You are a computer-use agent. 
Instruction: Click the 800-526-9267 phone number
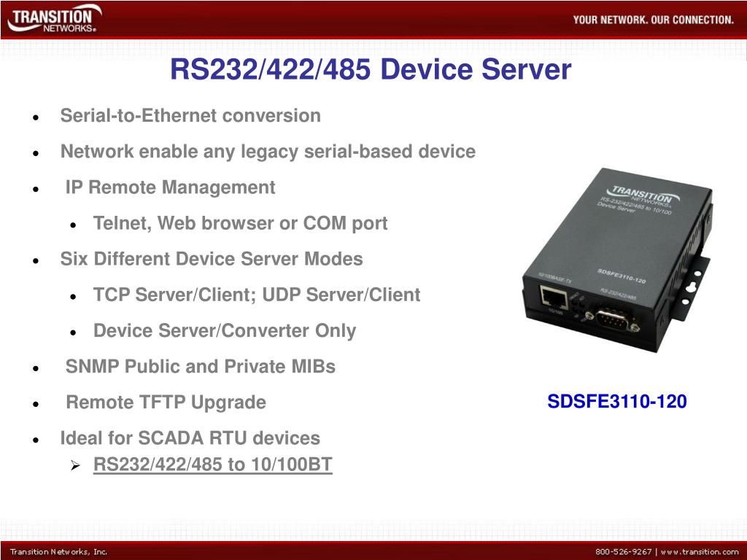point(623,552)
